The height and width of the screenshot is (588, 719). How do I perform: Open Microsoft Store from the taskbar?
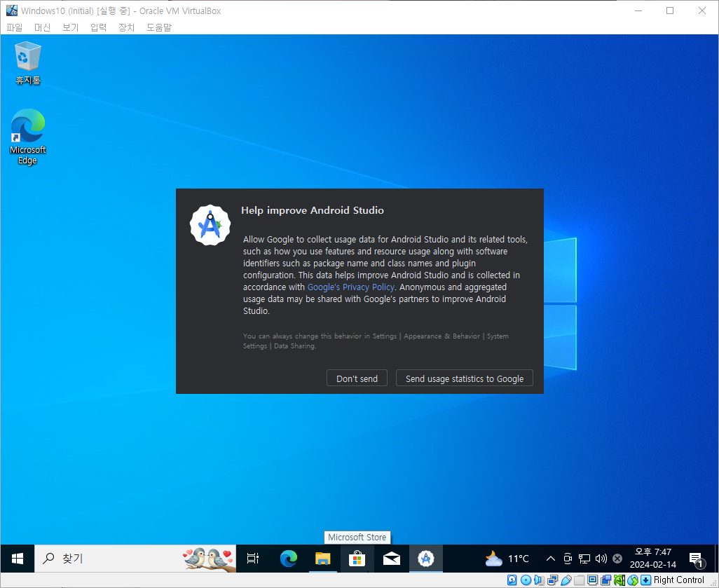pos(357,558)
